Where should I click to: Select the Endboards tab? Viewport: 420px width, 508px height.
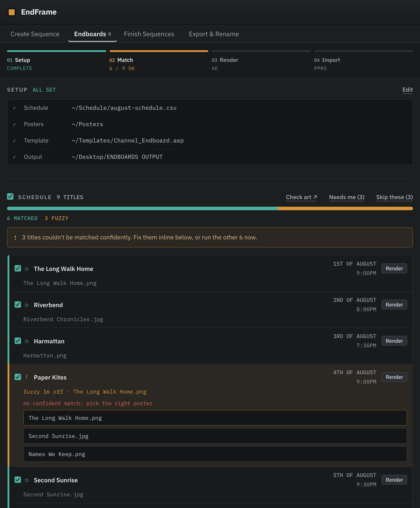point(92,34)
